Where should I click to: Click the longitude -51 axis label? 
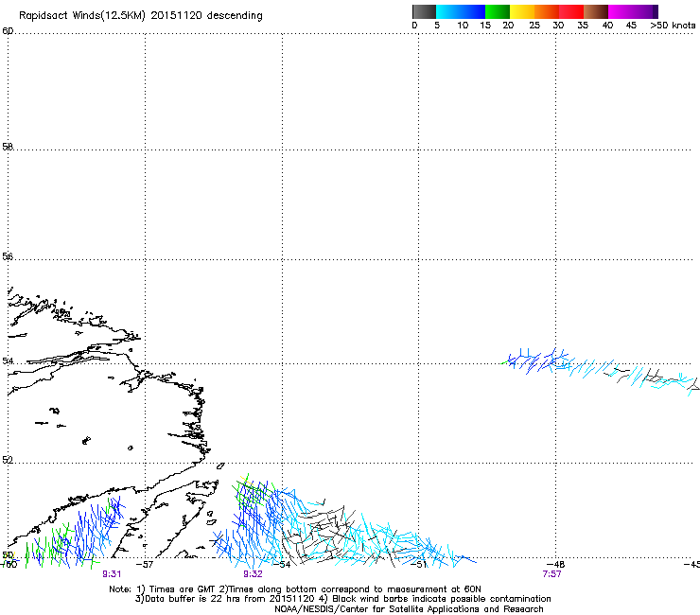point(419,565)
